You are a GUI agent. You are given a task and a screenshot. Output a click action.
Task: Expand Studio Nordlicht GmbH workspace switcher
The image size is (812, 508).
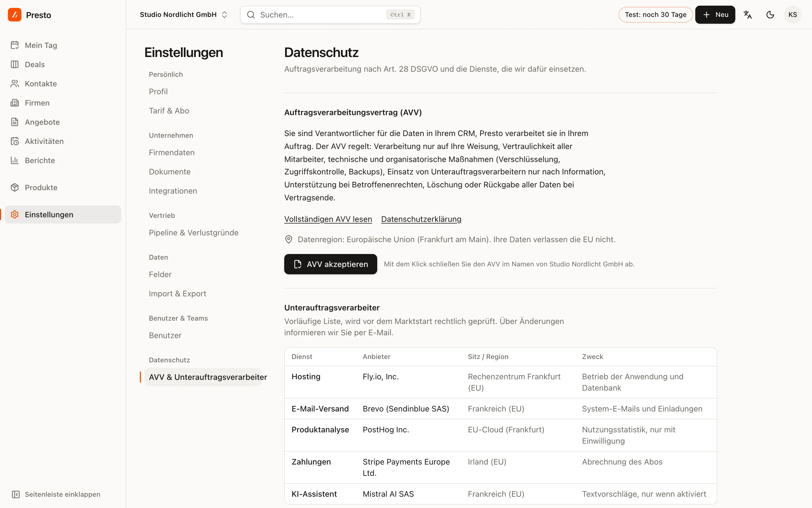pos(184,15)
